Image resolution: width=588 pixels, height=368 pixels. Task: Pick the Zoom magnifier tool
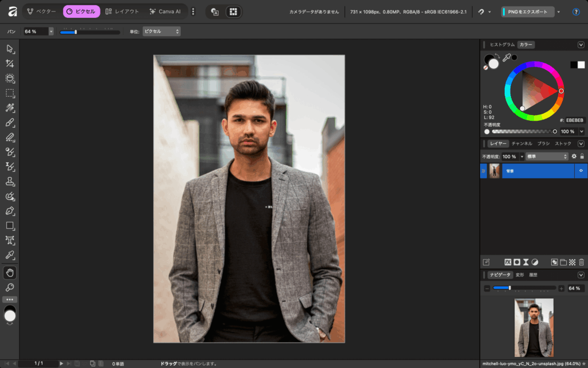(x=10, y=287)
